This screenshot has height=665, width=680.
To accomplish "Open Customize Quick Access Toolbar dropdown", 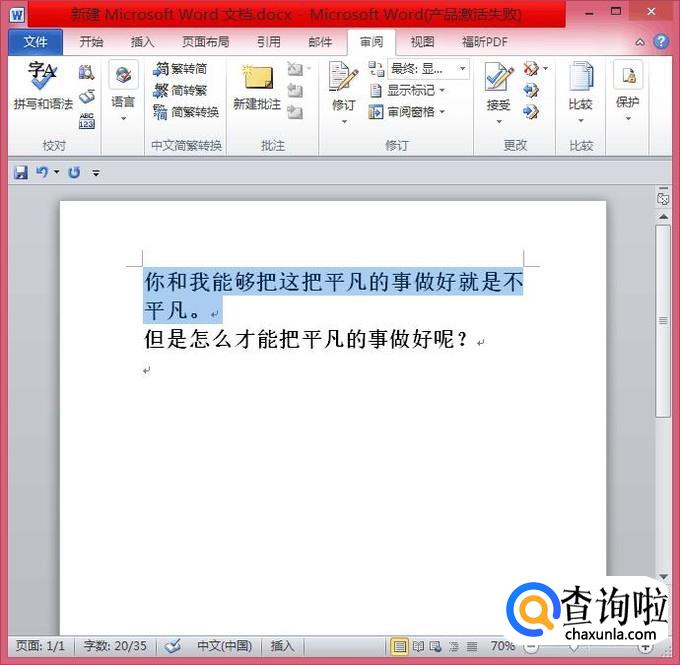I will (x=96, y=173).
